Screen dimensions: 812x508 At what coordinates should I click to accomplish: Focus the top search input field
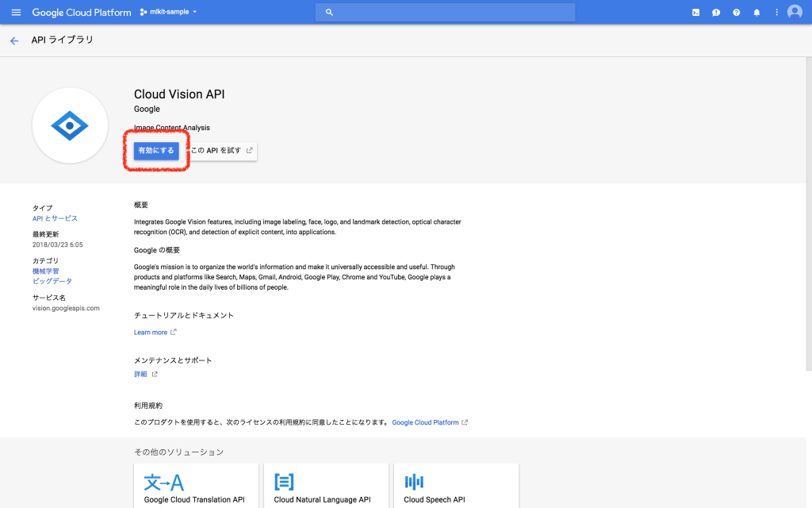coord(446,12)
